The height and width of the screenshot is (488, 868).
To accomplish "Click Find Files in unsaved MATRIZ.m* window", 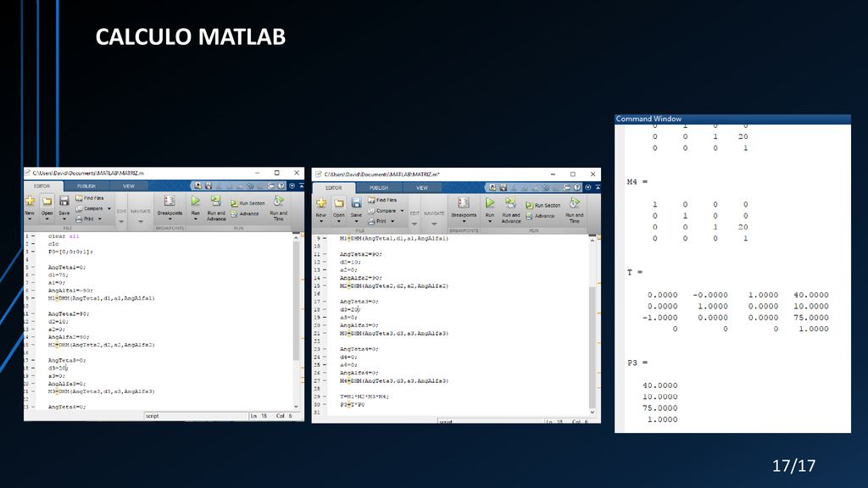I will tap(382, 200).
